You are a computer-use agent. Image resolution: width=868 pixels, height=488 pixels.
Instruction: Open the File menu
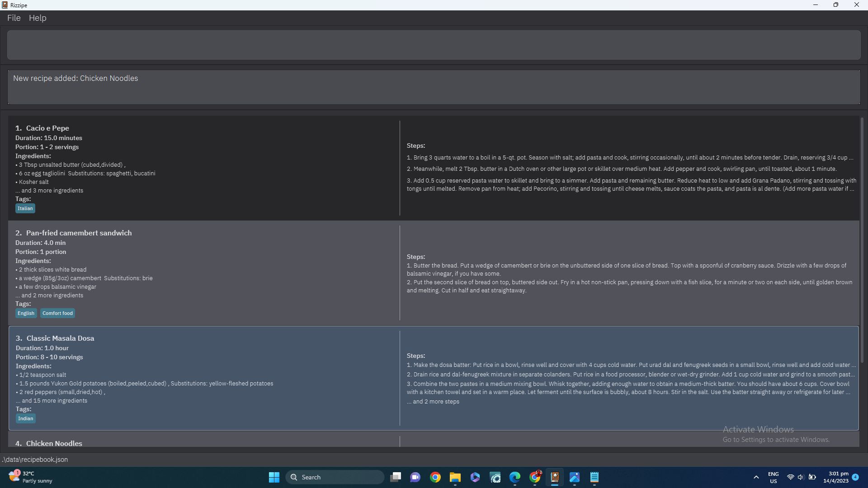14,18
